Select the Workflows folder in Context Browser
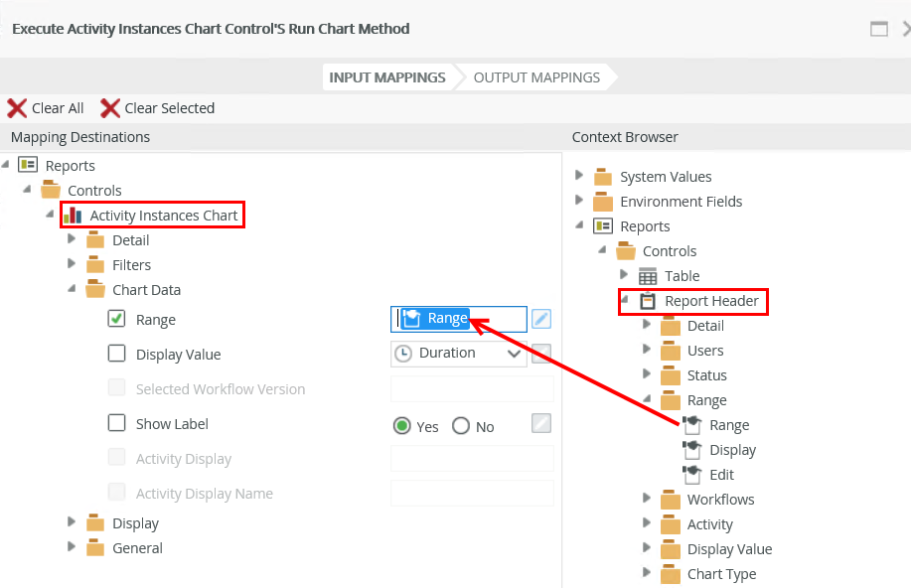This screenshot has height=588, width=911. pyautogui.click(x=720, y=500)
